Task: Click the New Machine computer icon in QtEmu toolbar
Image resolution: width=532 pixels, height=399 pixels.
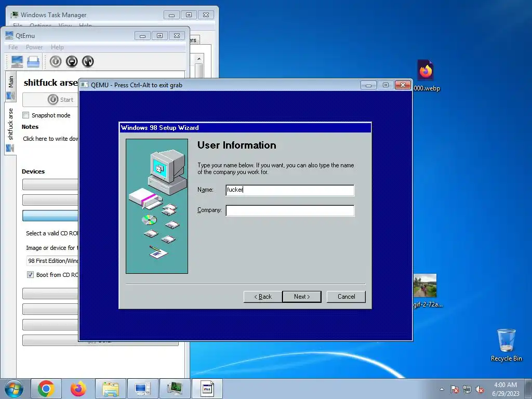Action: [17, 61]
